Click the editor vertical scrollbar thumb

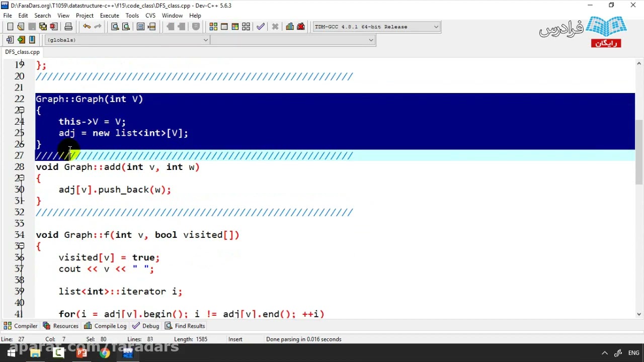pos(639,152)
